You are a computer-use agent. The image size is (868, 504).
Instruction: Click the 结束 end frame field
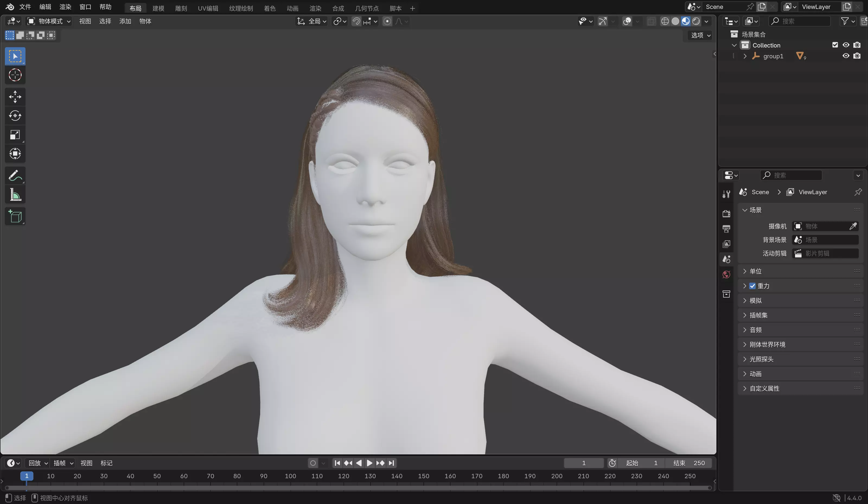point(688,463)
